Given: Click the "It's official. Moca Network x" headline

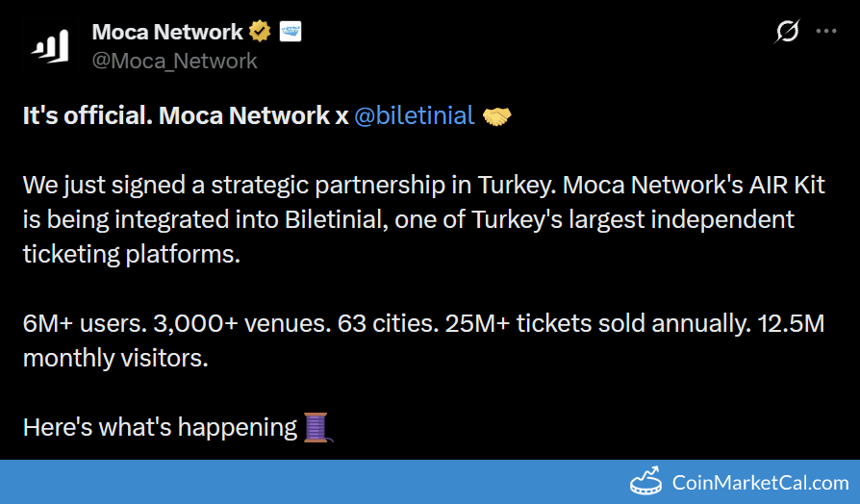Looking at the screenshot, I should [x=185, y=116].
